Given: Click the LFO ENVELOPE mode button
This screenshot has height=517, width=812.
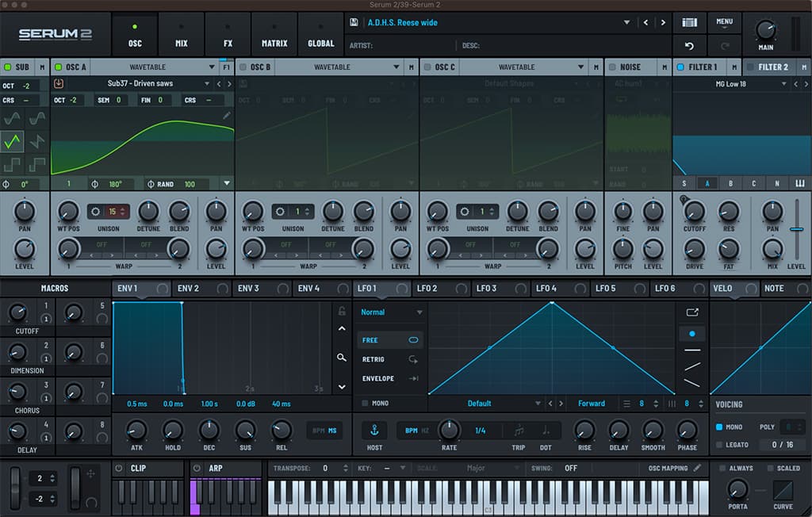Looking at the screenshot, I should tap(389, 379).
